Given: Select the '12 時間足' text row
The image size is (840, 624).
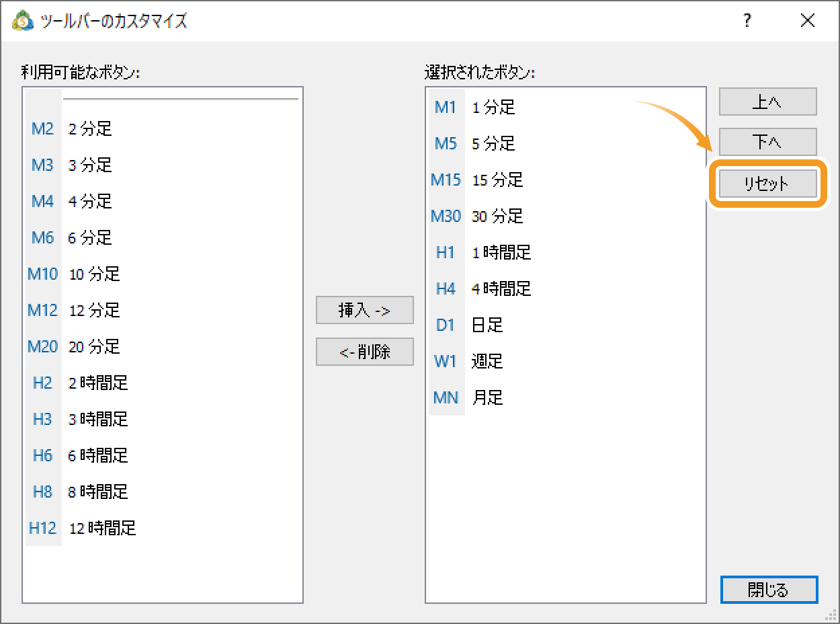Looking at the screenshot, I should pos(102,529).
